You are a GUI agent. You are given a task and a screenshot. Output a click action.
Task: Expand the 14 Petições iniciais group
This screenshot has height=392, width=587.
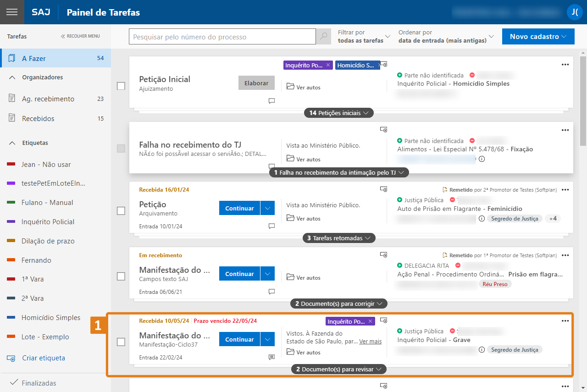coord(338,113)
